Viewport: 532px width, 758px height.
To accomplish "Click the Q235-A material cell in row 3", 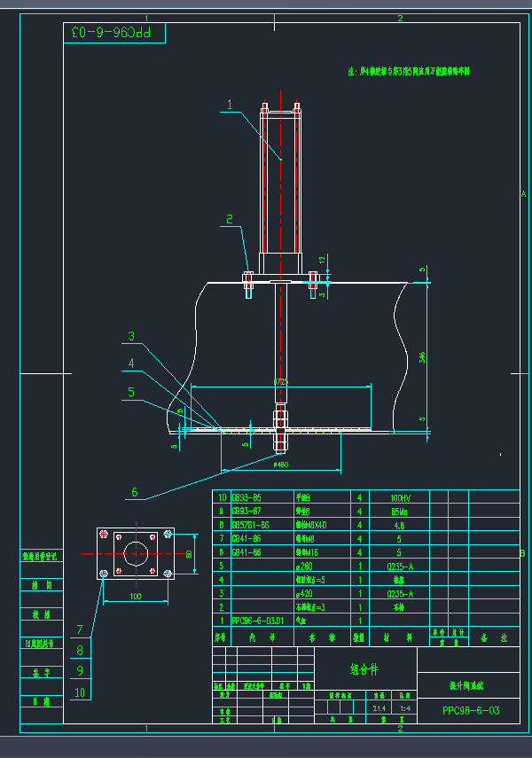I will tap(400, 594).
